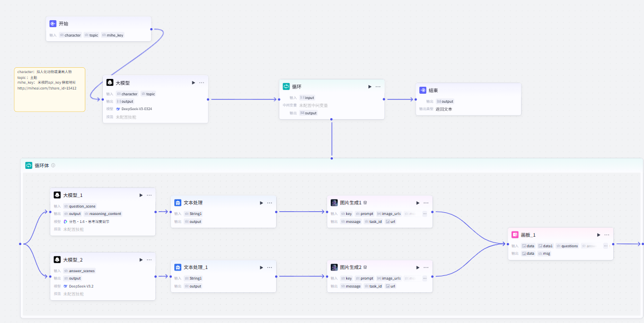Viewport: 644px width, 323px height.
Task: Click the small badge icon after 图片生成1 title
Action: point(365,203)
